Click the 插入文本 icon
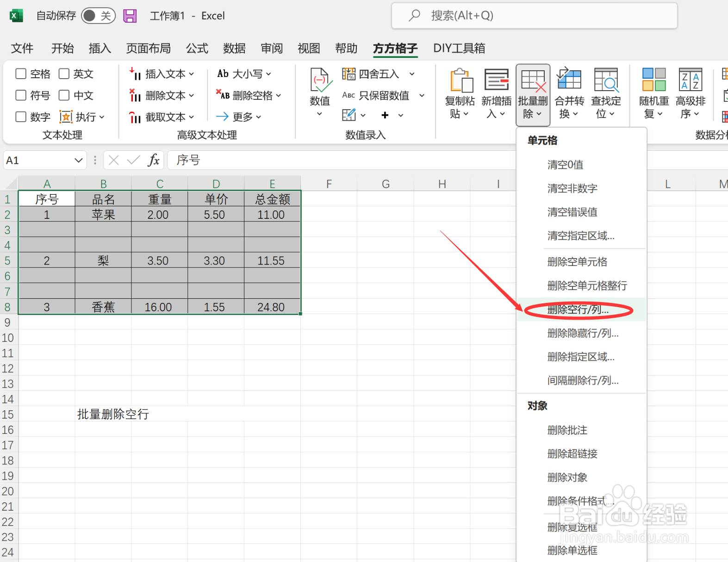 point(135,74)
